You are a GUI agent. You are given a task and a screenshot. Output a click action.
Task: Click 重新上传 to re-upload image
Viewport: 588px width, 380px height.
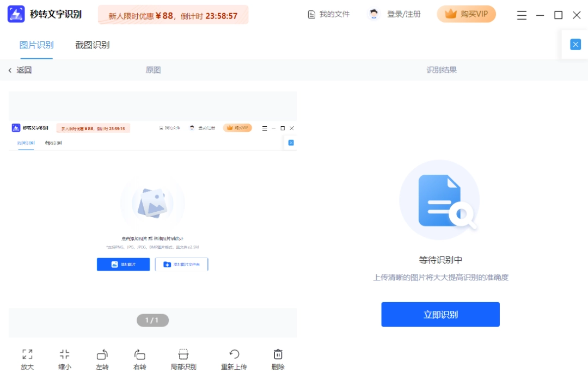point(234,354)
